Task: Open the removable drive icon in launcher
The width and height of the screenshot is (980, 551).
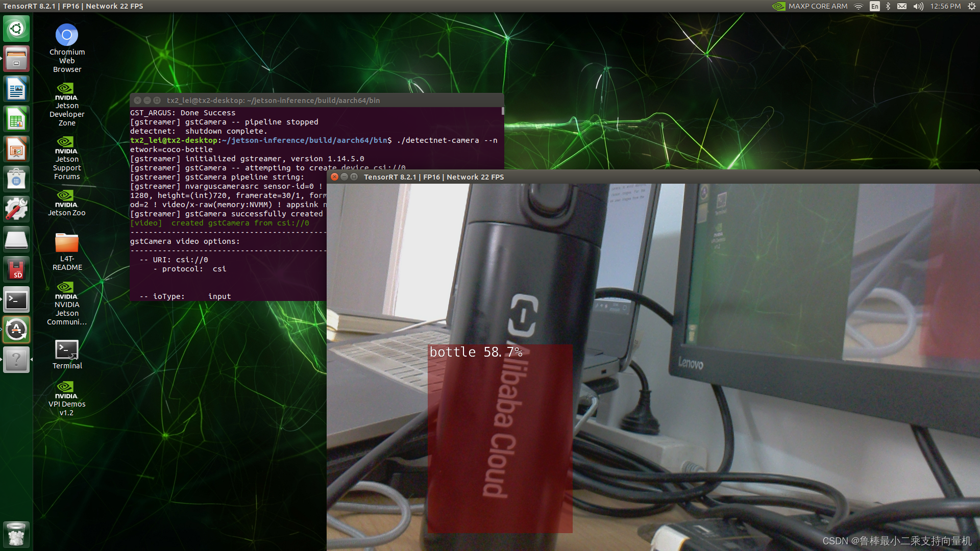Action: (16, 239)
